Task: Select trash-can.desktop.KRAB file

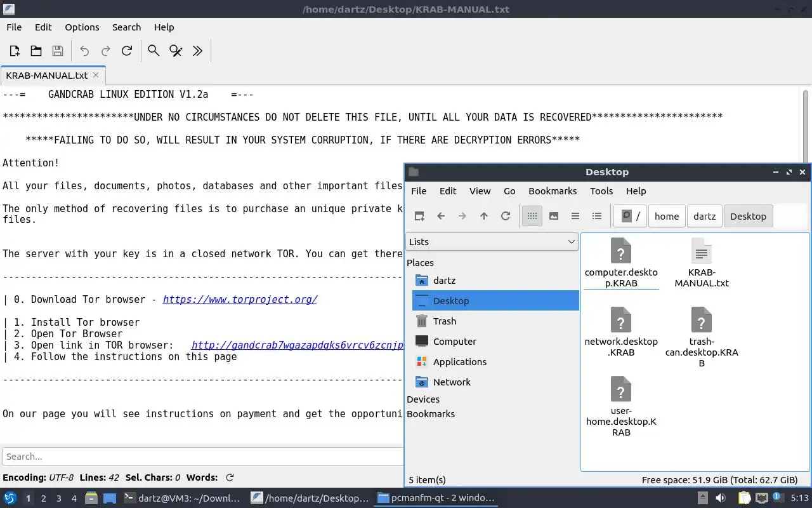Action: tap(702, 337)
